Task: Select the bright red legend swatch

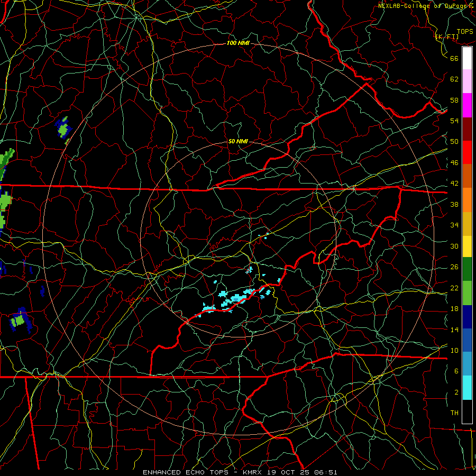Action: [x=467, y=152]
